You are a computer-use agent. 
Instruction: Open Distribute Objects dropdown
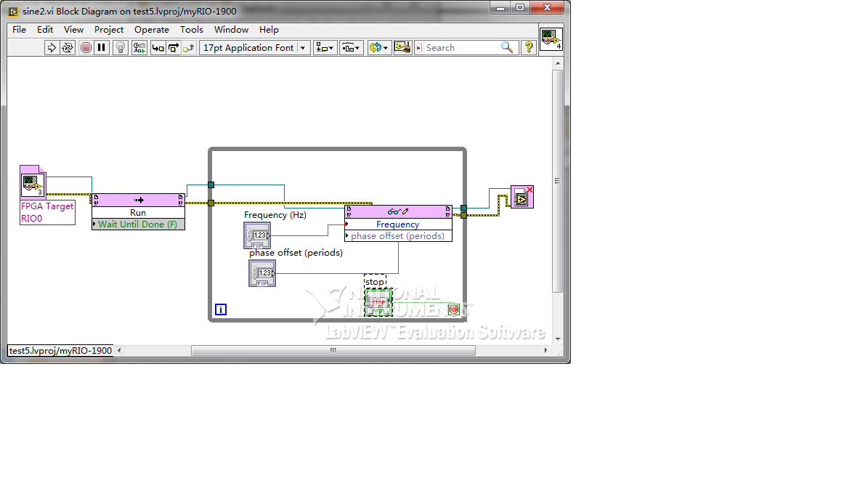(351, 48)
